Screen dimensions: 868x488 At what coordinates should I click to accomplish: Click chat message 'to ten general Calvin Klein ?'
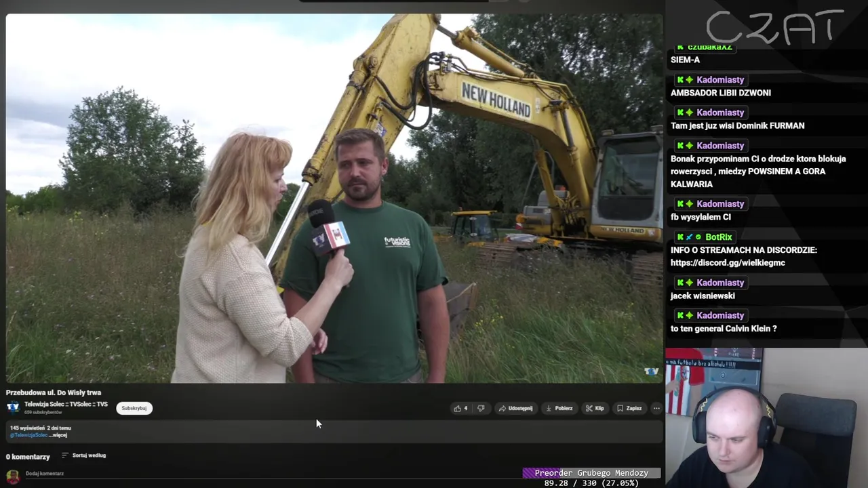point(724,329)
